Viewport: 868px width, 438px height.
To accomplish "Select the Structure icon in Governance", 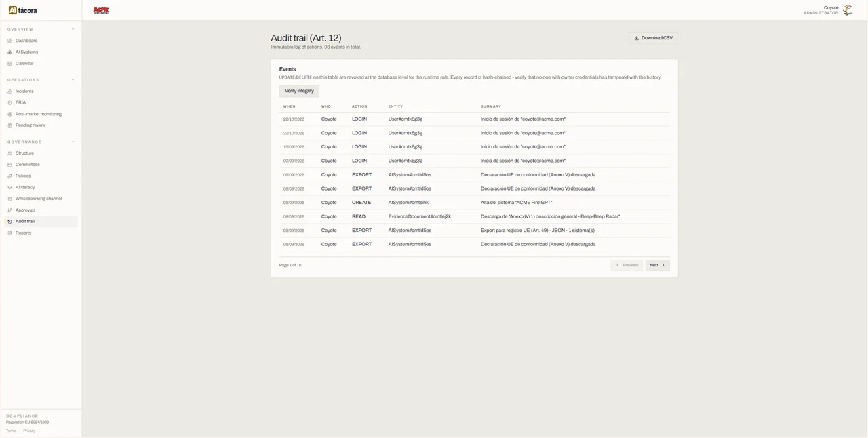I will tap(10, 153).
